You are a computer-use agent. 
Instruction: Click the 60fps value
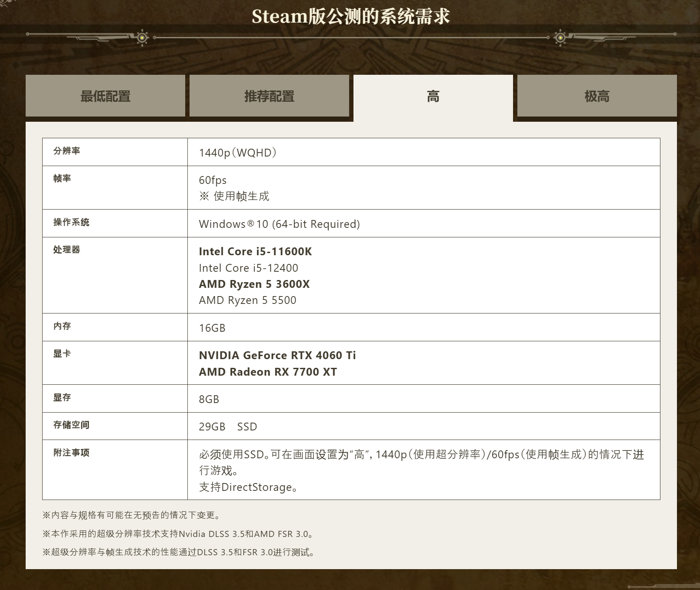point(213,180)
